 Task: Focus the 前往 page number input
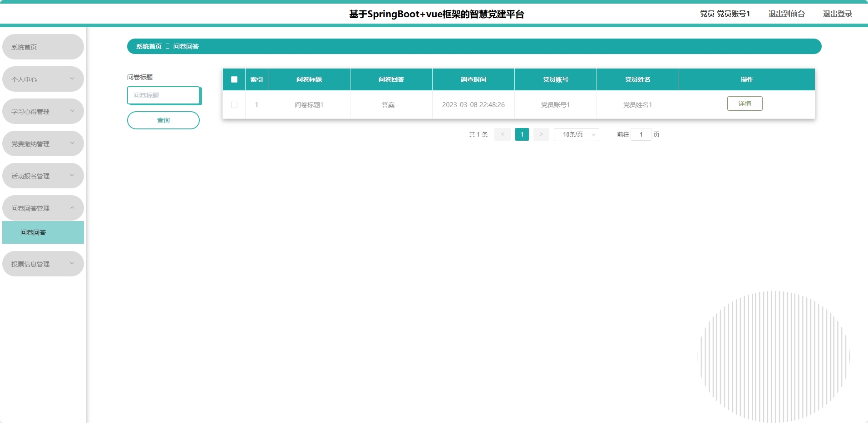pyautogui.click(x=641, y=134)
